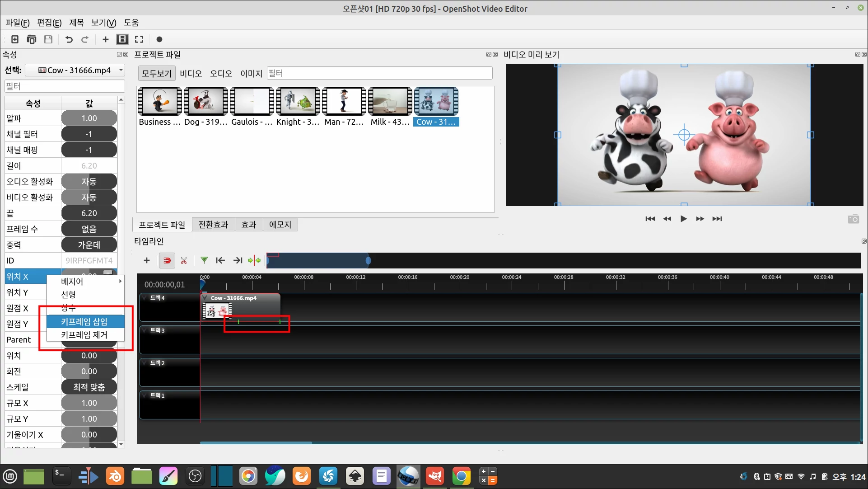Click the Add Marker green icon
The width and height of the screenshot is (868, 489).
point(204,260)
